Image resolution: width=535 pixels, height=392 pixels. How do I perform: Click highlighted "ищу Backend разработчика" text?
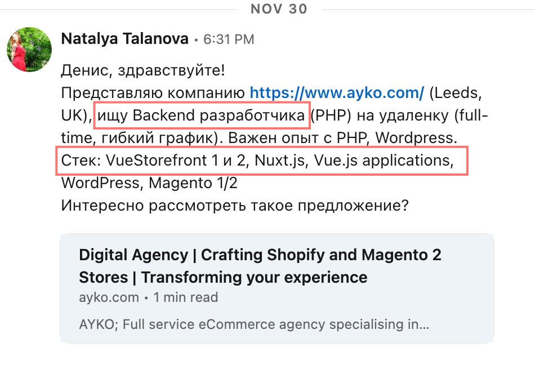202,116
